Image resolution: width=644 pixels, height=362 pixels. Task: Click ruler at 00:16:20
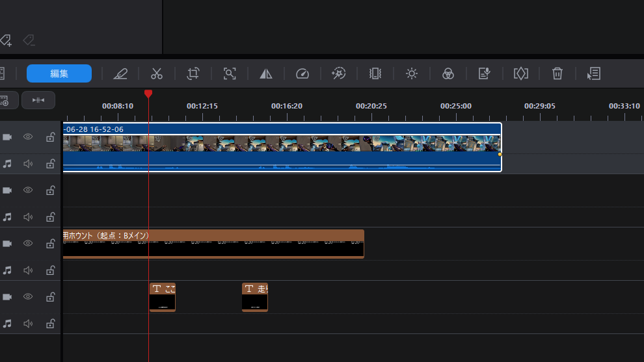click(287, 106)
